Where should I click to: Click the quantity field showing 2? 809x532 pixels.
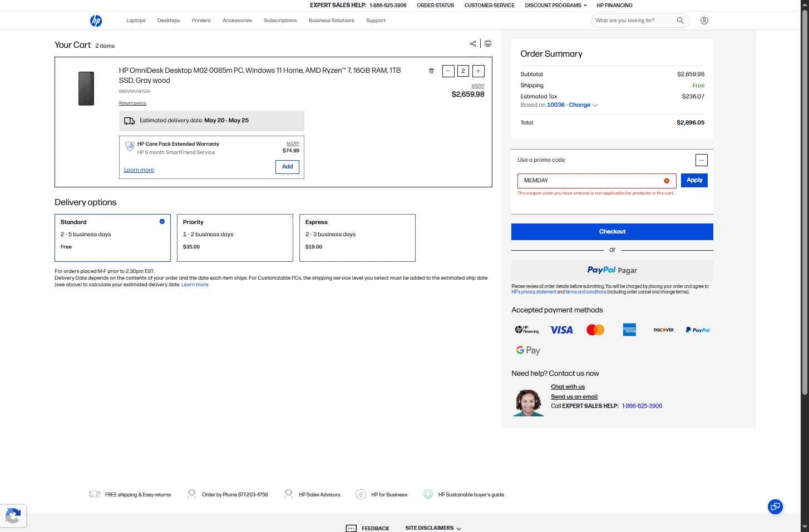click(463, 71)
